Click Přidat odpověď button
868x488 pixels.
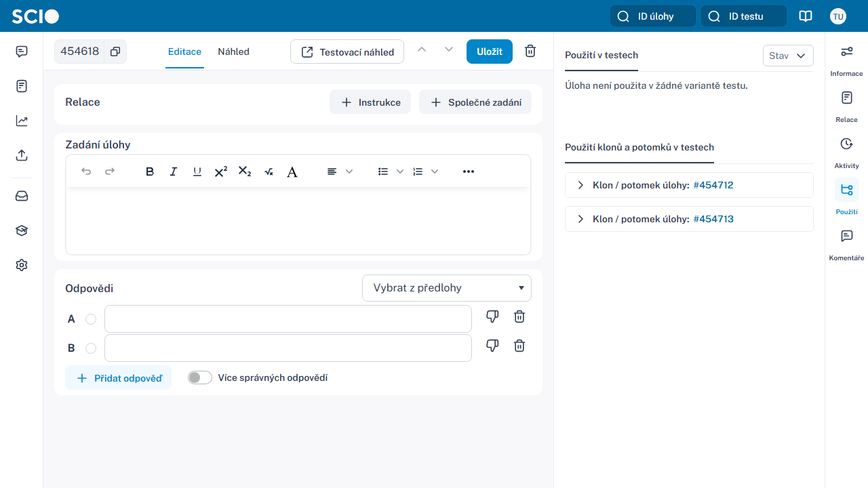pyautogui.click(x=118, y=378)
